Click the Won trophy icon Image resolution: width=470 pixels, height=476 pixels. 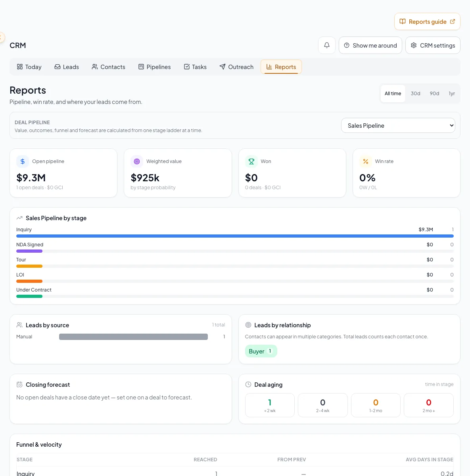point(251,161)
